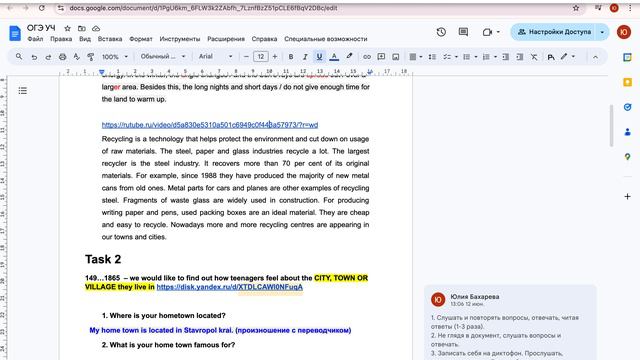Open checklist options dropdown

pos(451,57)
